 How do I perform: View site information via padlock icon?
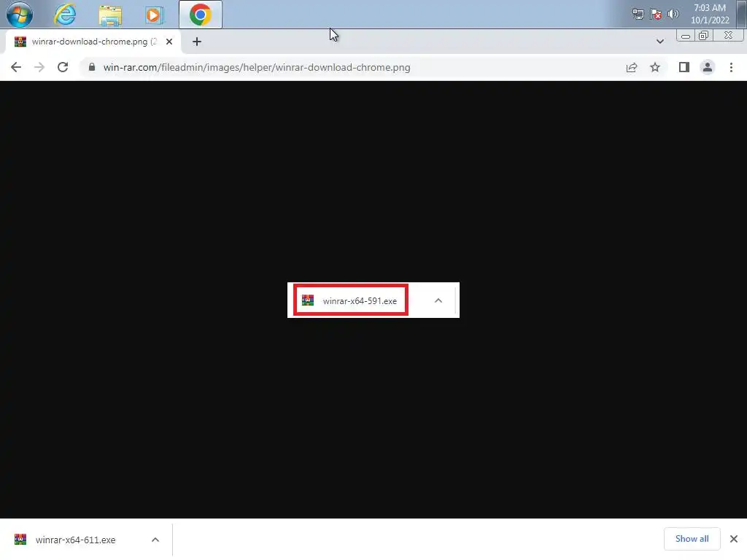tap(92, 67)
